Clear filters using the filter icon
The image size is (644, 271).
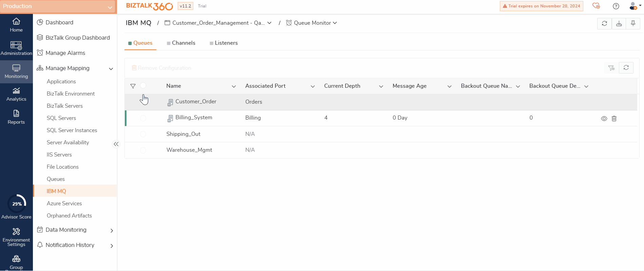pos(611,68)
